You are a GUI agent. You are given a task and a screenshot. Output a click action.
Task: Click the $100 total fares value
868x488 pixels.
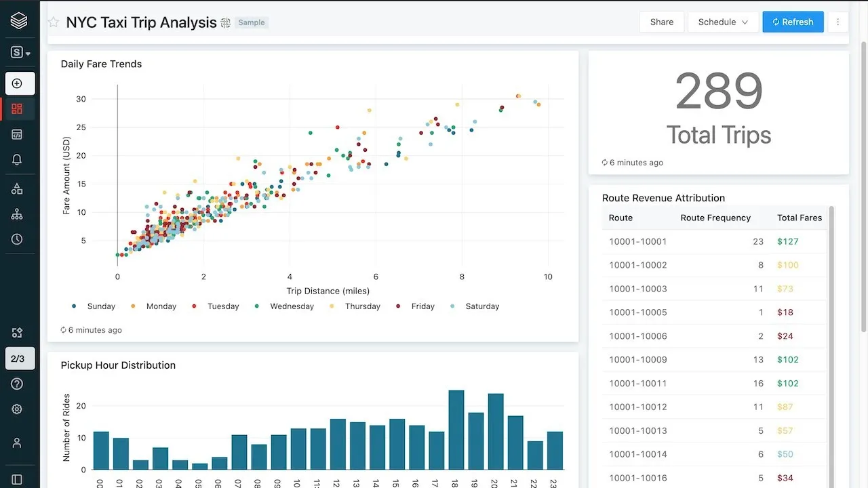click(x=788, y=265)
